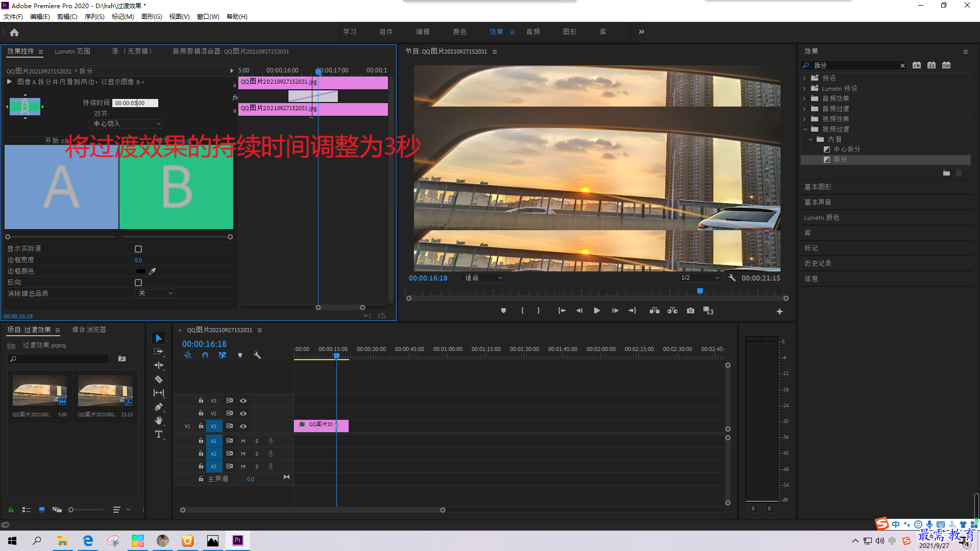The width and height of the screenshot is (980, 551).
Task: Select the Track Select Forward tool
Action: pos(159,352)
